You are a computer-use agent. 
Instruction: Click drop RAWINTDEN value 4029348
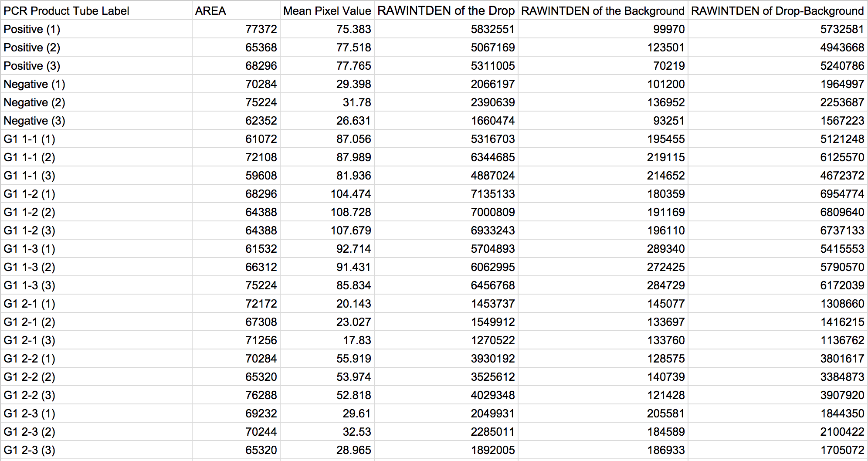click(x=492, y=395)
